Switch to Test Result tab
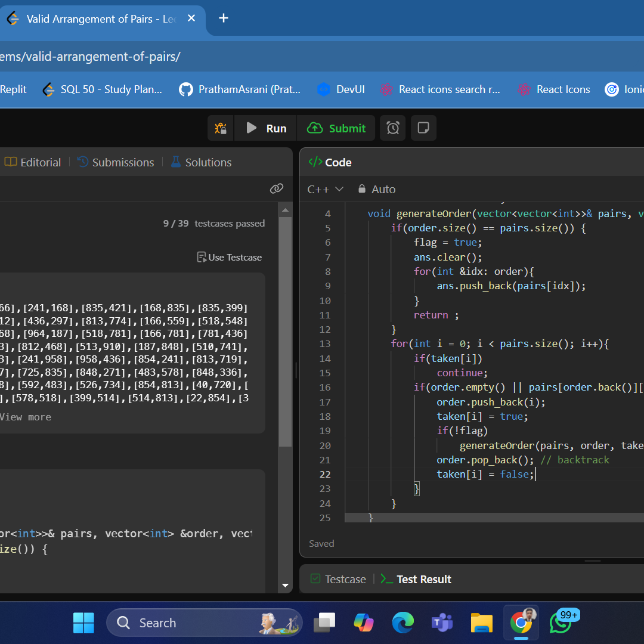This screenshot has width=644, height=644. point(416,579)
